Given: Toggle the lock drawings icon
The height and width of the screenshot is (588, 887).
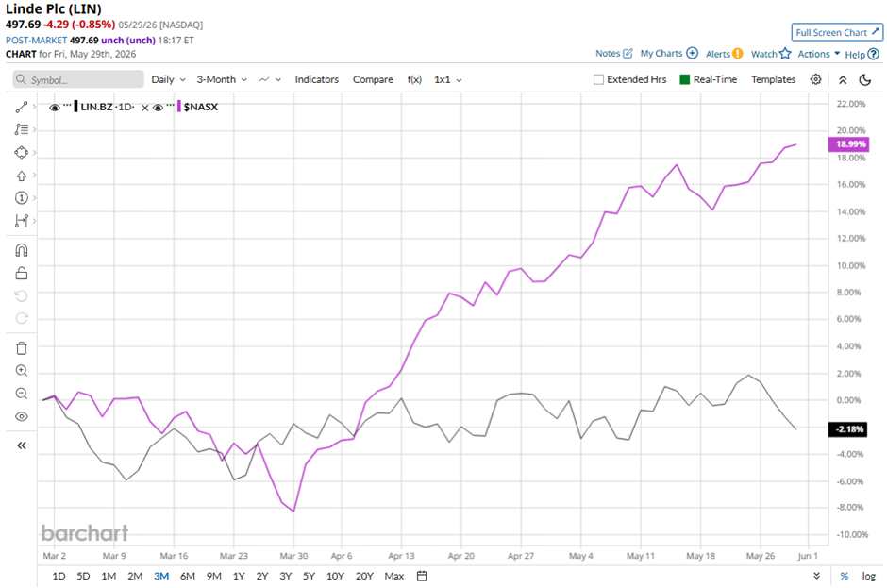Looking at the screenshot, I should [x=22, y=274].
